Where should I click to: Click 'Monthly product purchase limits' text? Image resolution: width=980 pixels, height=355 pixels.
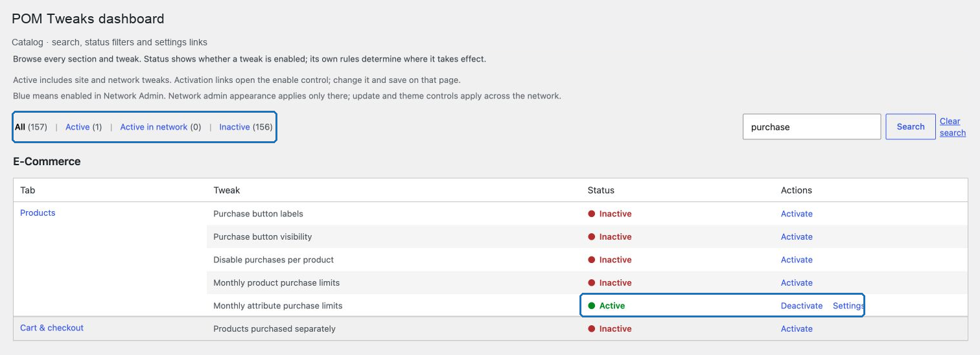[x=277, y=283]
